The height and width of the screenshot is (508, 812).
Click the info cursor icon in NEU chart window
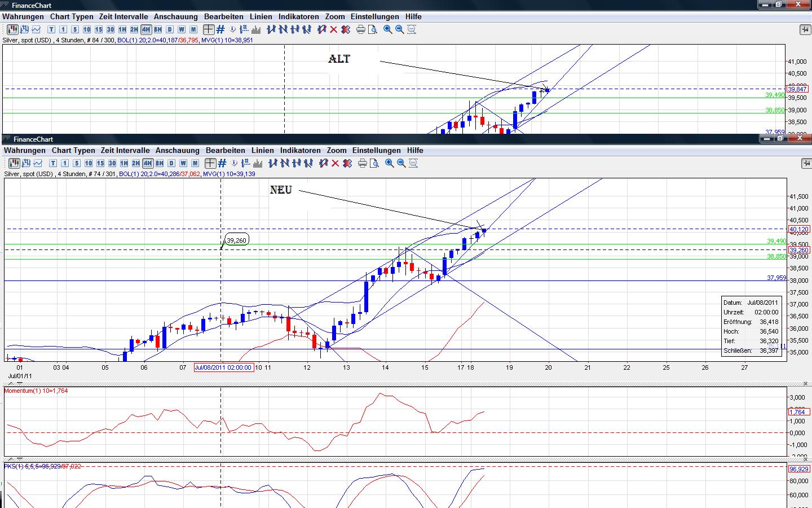pyautogui.click(x=234, y=163)
